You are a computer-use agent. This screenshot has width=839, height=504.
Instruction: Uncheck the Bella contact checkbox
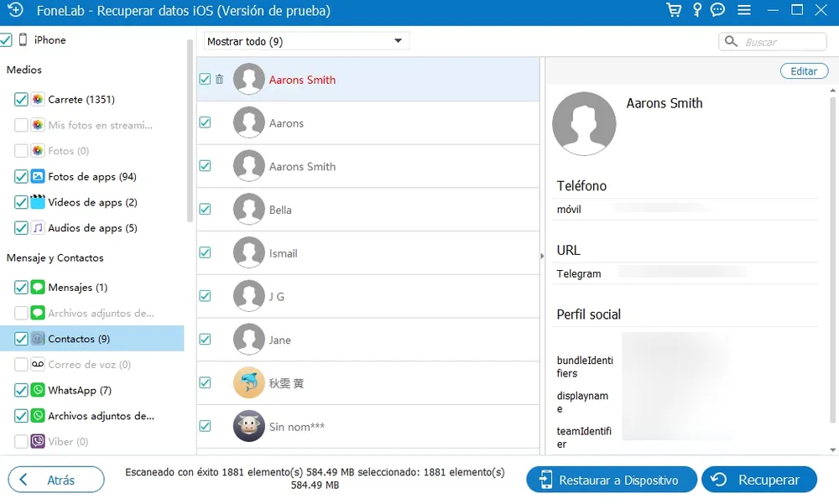[205, 209]
